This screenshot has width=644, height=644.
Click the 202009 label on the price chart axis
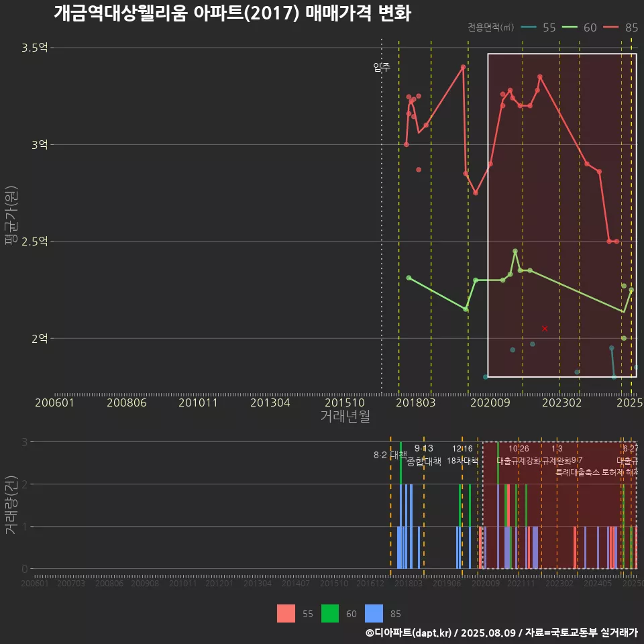490,402
